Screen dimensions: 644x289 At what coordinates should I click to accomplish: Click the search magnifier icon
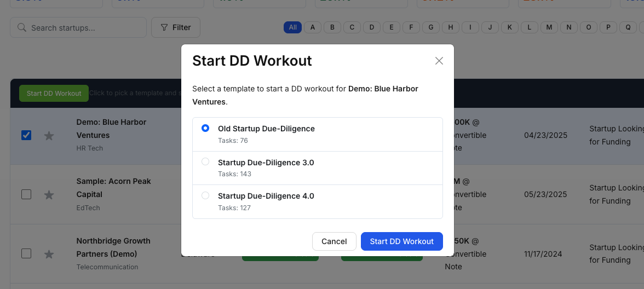(22, 27)
